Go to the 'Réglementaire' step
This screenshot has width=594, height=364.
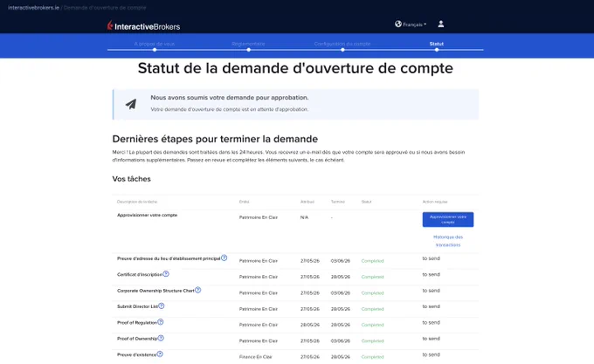(248, 44)
